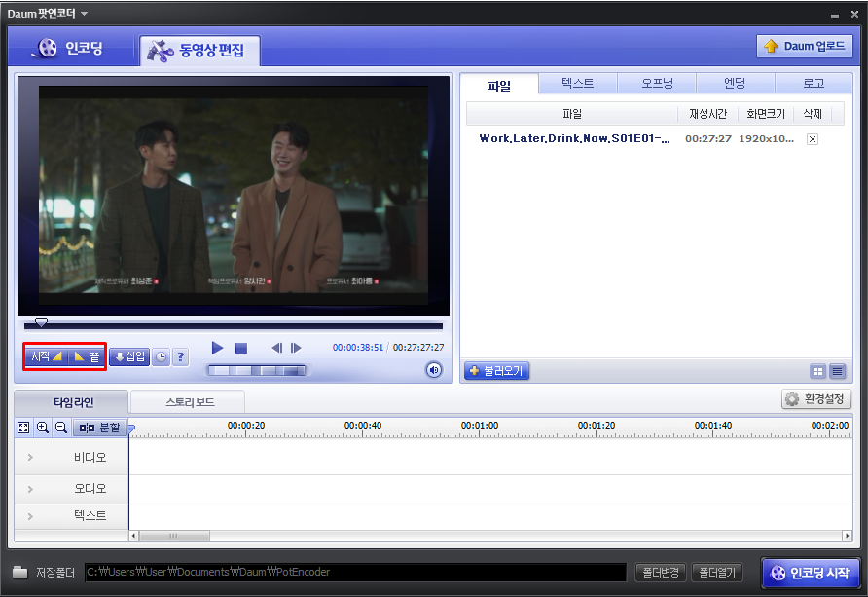The width and height of the screenshot is (868, 597).
Task: Stop the video preview
Action: tap(240, 348)
